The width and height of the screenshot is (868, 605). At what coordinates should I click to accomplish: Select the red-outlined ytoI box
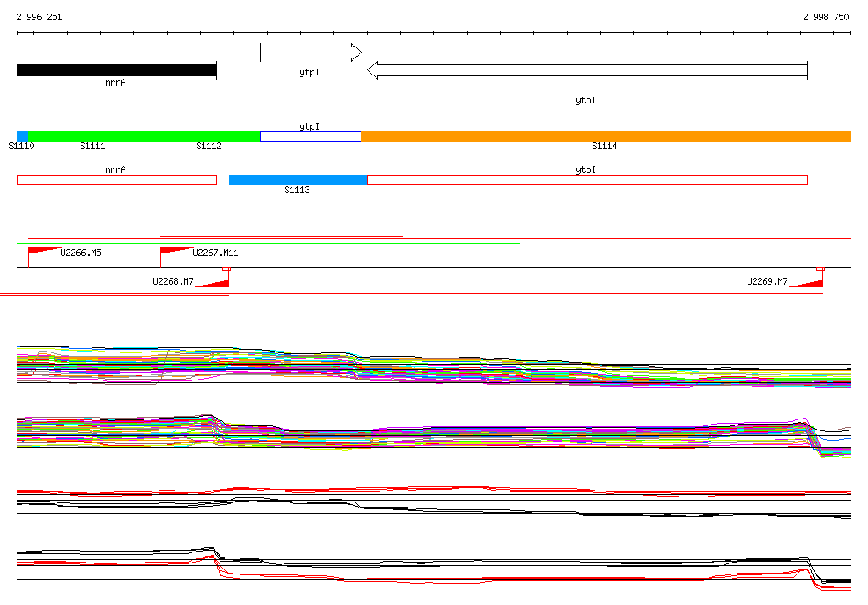coord(587,180)
